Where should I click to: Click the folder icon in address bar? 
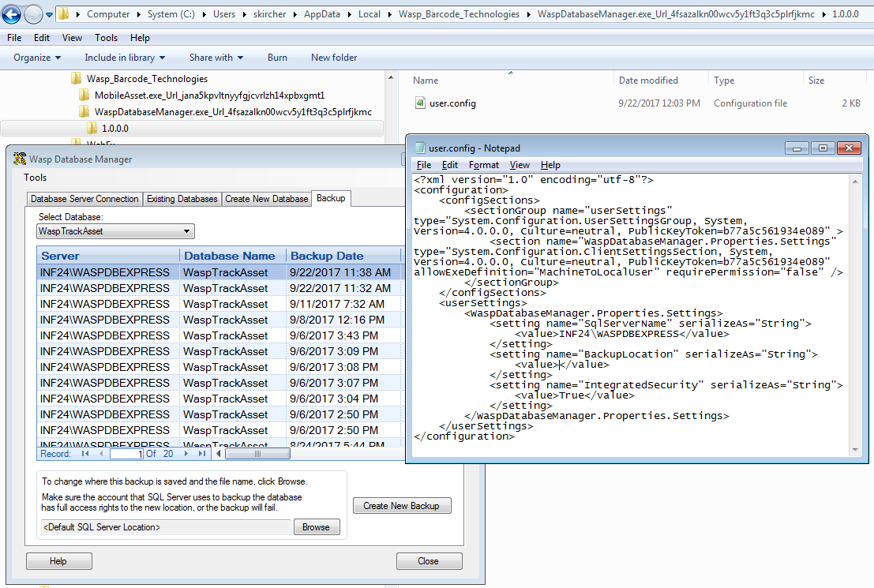64,14
